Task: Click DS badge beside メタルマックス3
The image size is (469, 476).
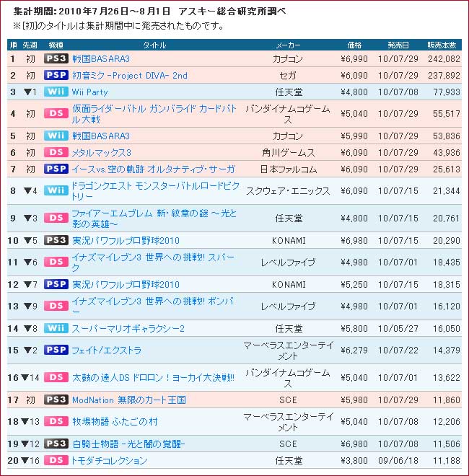Action: click(56, 152)
